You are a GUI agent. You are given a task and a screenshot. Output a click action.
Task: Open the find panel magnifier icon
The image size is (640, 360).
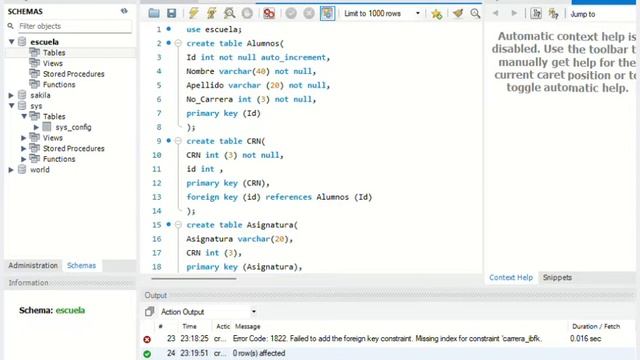475,13
